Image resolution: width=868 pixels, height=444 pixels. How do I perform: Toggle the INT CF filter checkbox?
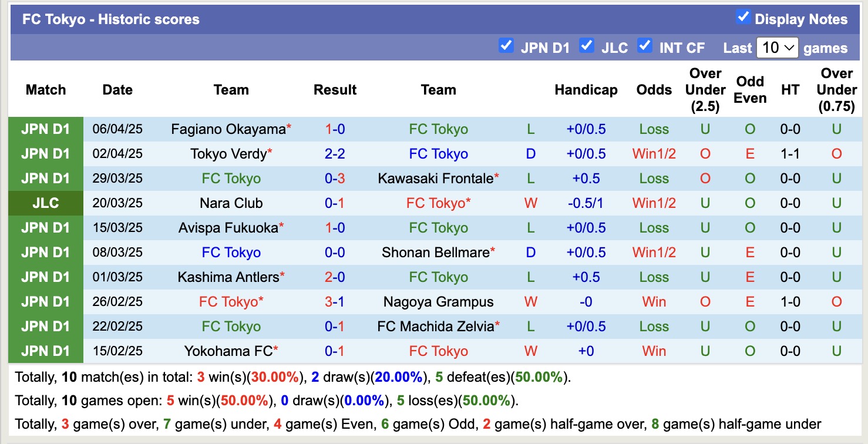[645, 45]
